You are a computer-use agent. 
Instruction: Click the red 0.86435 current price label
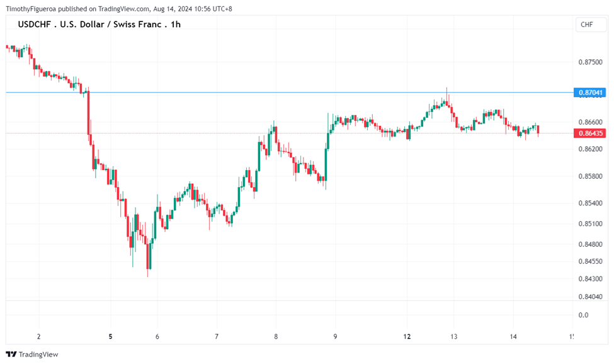pyautogui.click(x=591, y=134)
